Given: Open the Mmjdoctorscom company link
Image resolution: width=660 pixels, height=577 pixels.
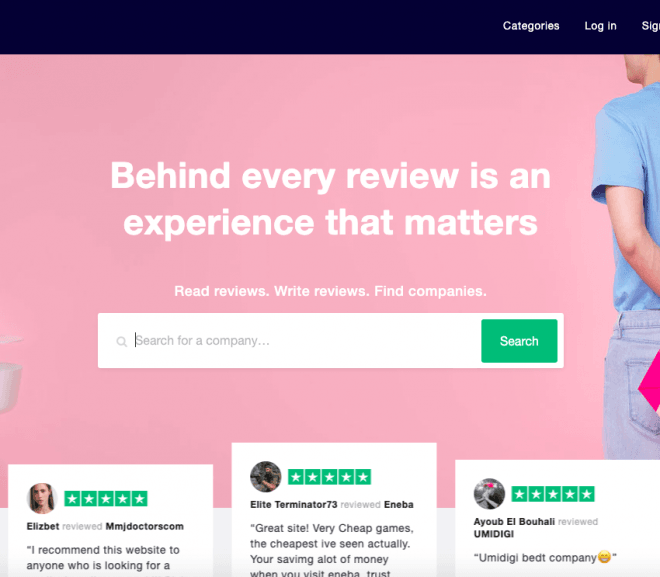Looking at the screenshot, I should [x=144, y=526].
